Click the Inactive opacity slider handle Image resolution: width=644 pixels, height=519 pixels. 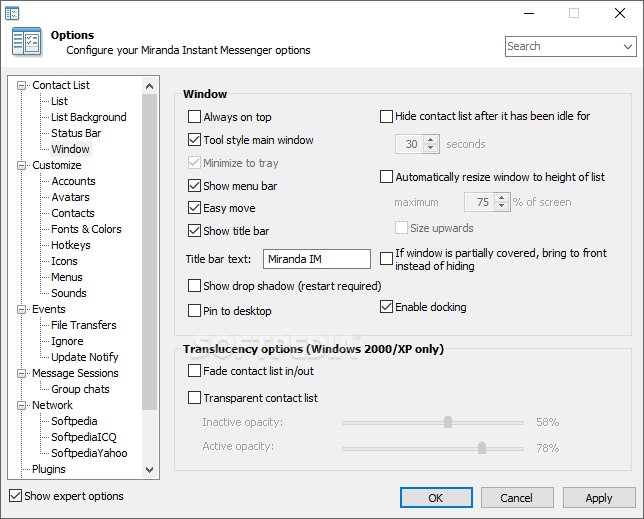coord(448,422)
